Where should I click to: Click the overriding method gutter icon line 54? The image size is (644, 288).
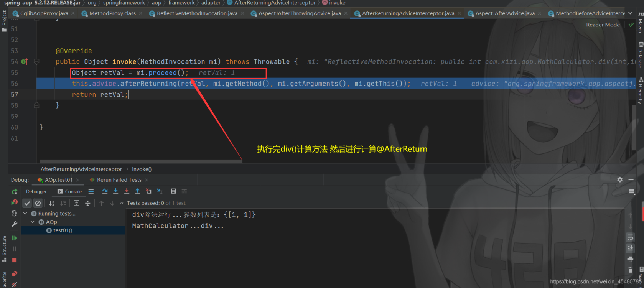25,62
